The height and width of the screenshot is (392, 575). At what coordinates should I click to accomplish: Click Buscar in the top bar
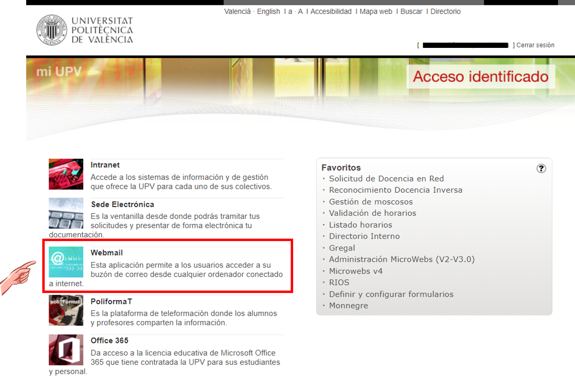411,12
